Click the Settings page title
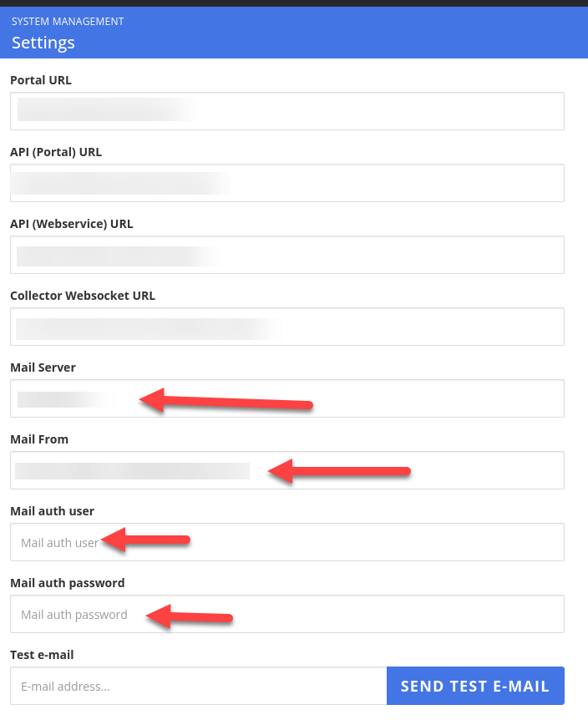This screenshot has height=725, width=588. pyautogui.click(x=43, y=43)
